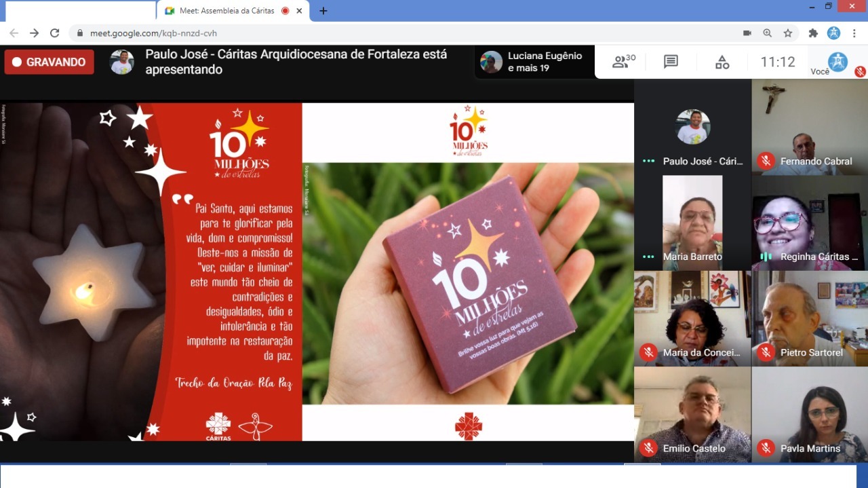Select Fernando Cabral video tile

pos(810,126)
